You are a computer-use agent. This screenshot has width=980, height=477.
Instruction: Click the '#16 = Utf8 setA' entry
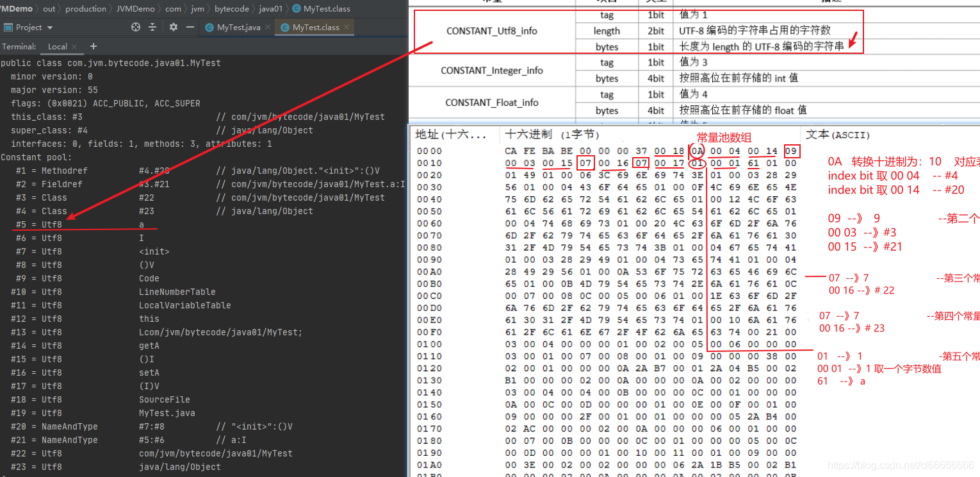[x=85, y=372]
